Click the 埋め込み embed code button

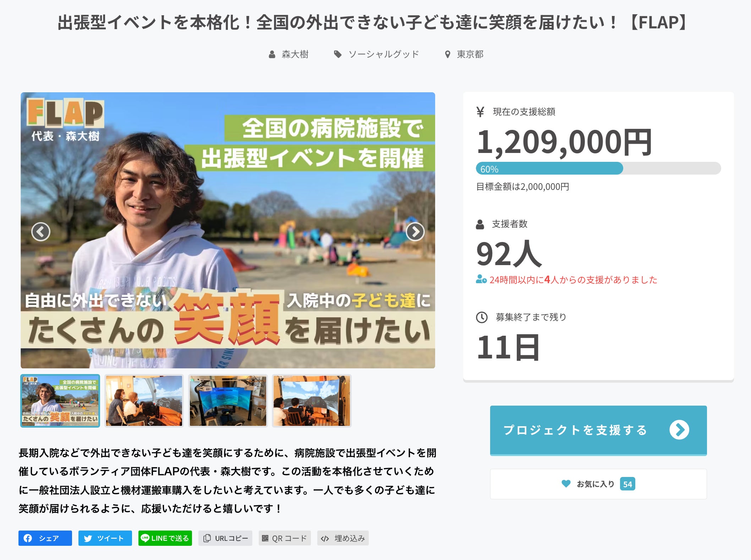point(343,538)
